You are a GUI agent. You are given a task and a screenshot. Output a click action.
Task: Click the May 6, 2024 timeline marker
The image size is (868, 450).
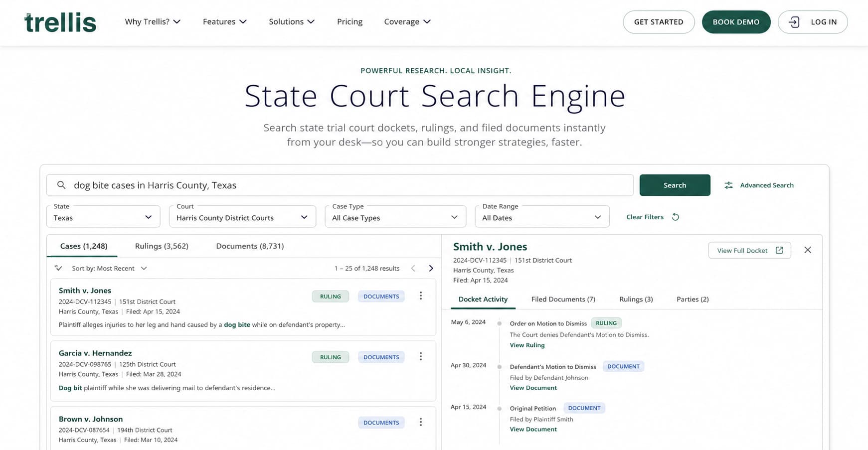[499, 323]
